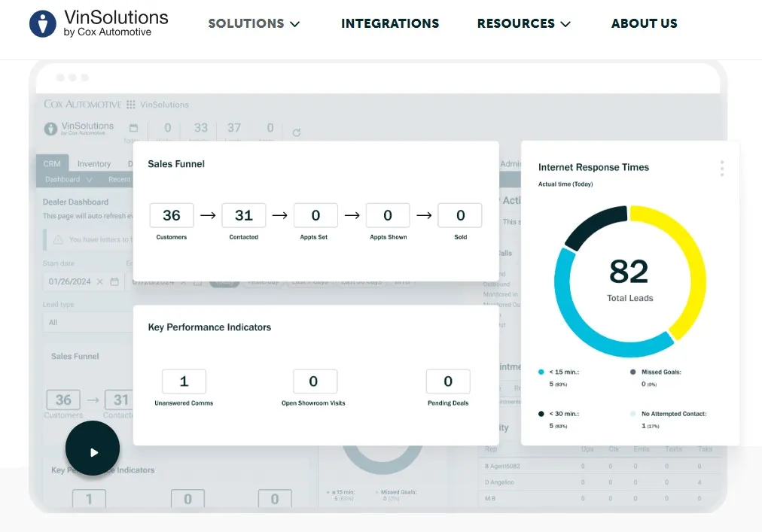Image resolution: width=762 pixels, height=532 pixels.
Task: Click the Sales Funnel card title
Action: pos(176,164)
